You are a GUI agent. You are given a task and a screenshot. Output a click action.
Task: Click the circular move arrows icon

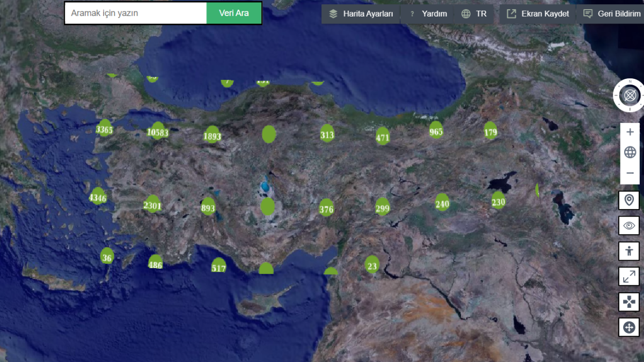pyautogui.click(x=629, y=327)
